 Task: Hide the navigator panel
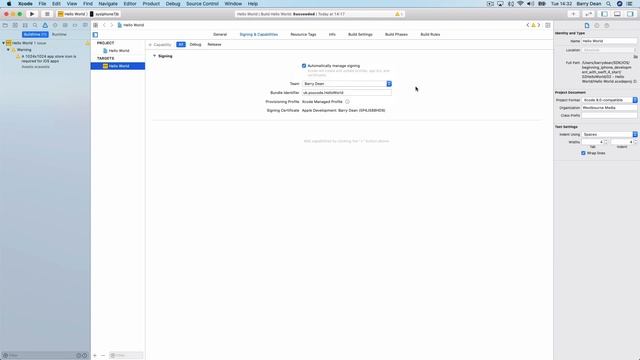click(604, 14)
